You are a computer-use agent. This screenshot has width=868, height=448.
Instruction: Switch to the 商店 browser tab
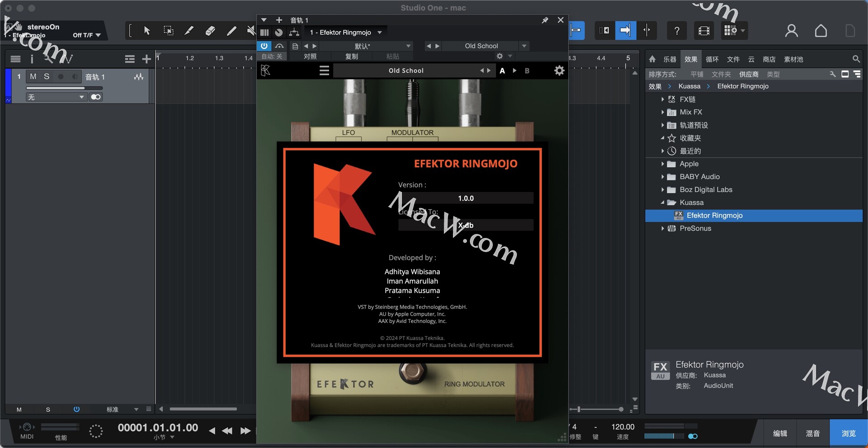[x=769, y=59]
